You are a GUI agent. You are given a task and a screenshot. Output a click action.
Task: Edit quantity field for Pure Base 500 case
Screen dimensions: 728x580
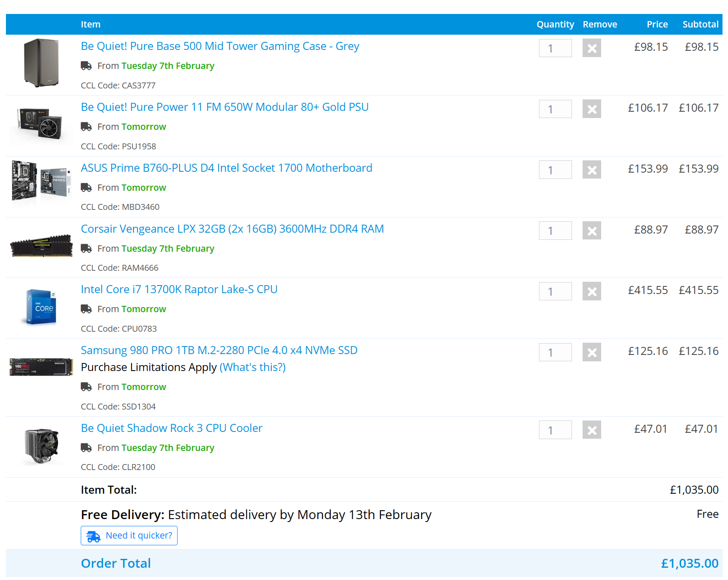point(555,48)
